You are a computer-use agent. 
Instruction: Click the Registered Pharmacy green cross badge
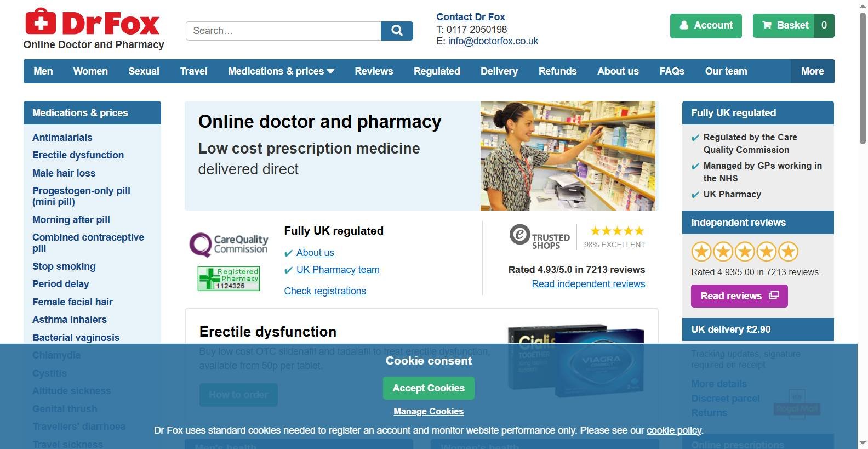click(229, 278)
